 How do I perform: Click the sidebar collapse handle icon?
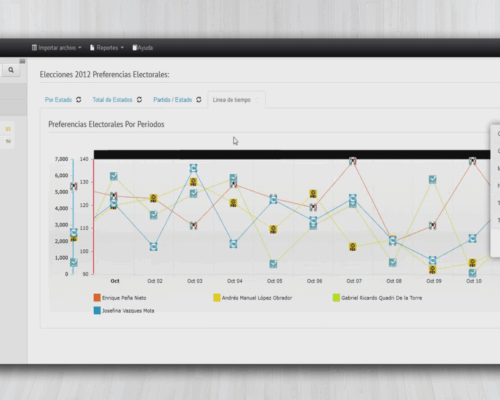click(x=22, y=61)
